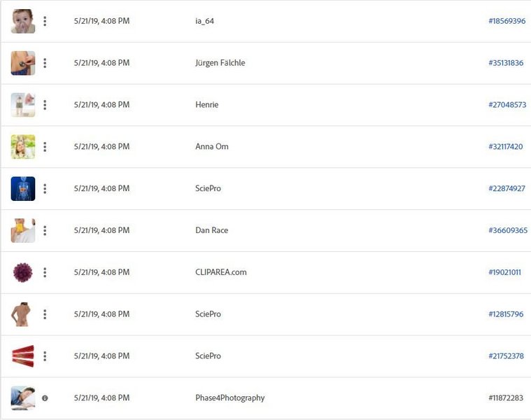Image resolution: width=531 pixels, height=420 pixels.
Task: Open the three-dot menu for Anna Om row
Action: (45, 147)
